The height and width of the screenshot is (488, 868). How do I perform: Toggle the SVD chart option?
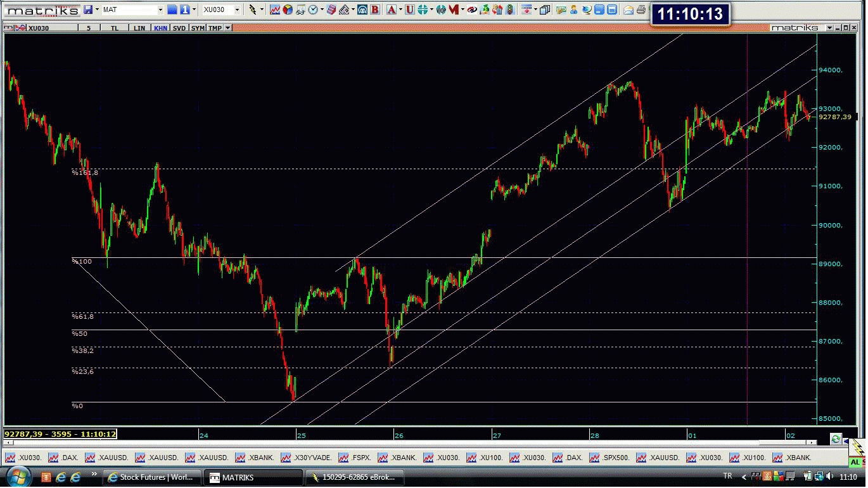179,28
